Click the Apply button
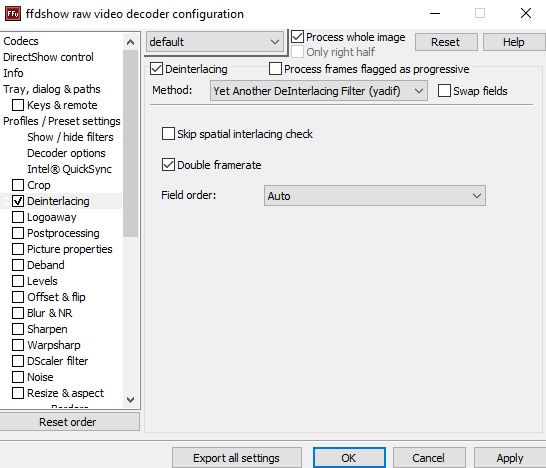This screenshot has width=546, height=468. click(x=510, y=458)
